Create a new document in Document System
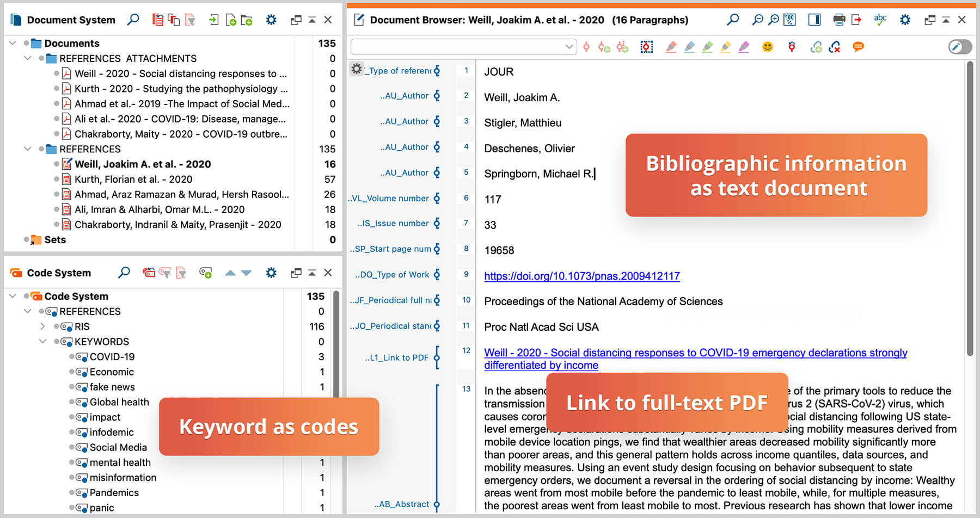This screenshot has height=518, width=980. tap(229, 20)
